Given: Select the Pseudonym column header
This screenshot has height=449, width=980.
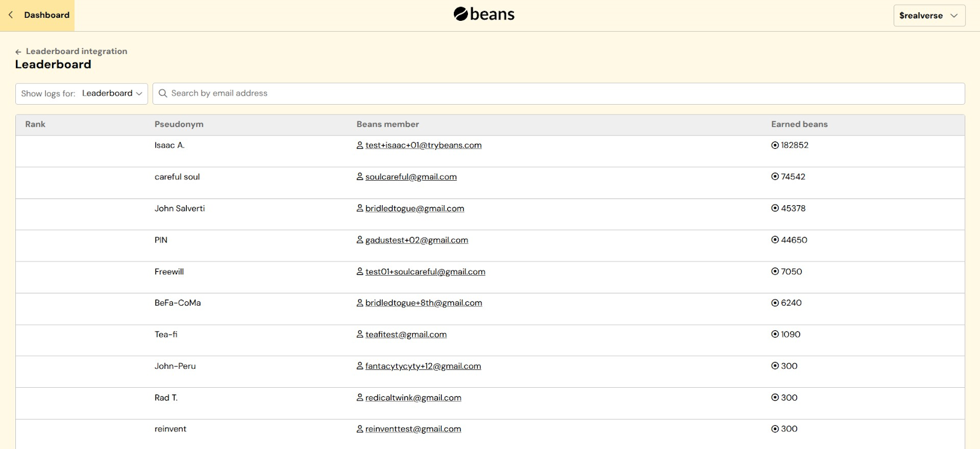Looking at the screenshot, I should (x=179, y=124).
